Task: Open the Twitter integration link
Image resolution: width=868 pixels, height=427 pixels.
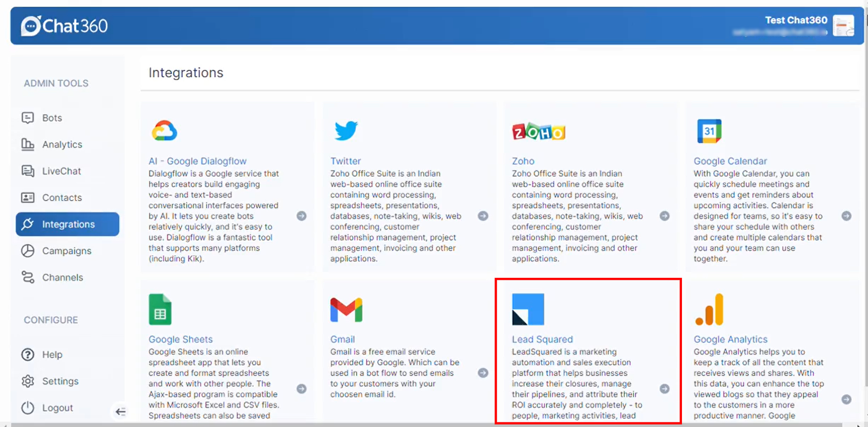Action: click(x=345, y=161)
